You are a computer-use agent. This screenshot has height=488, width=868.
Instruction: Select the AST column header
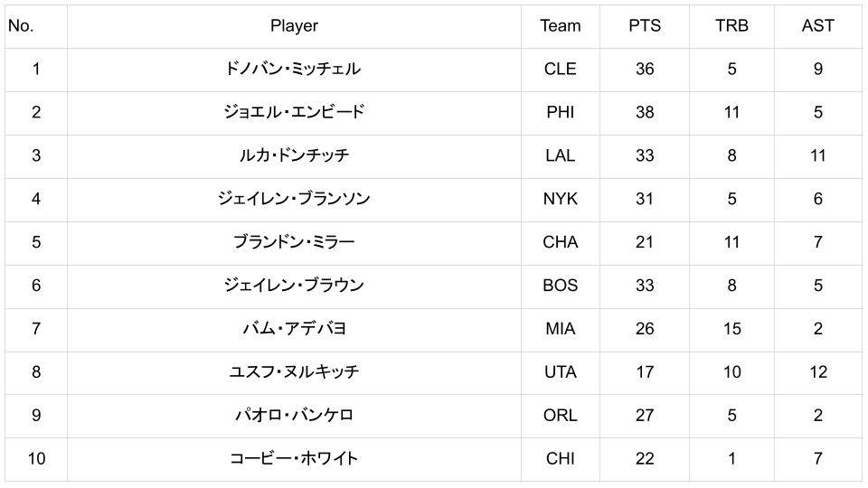817,26
